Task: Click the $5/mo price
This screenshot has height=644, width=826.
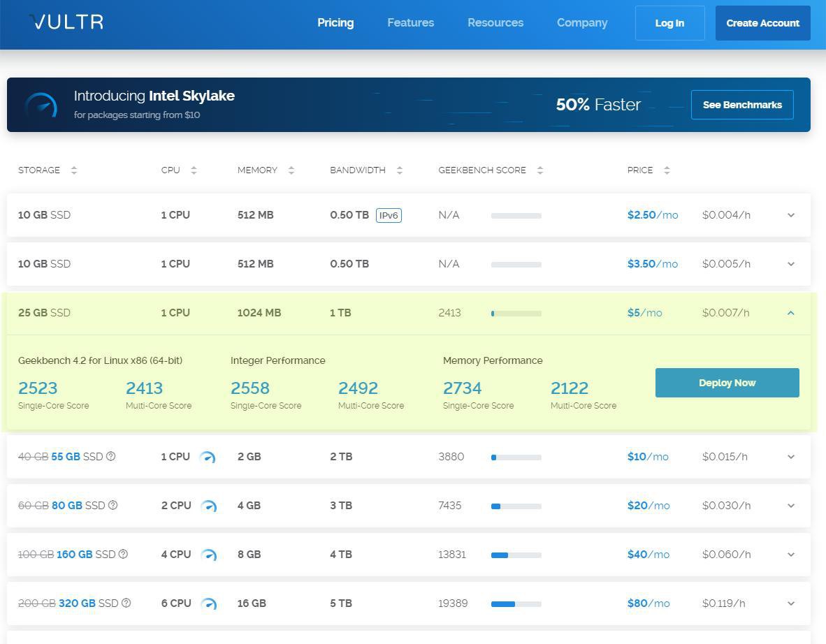Action: pos(645,313)
